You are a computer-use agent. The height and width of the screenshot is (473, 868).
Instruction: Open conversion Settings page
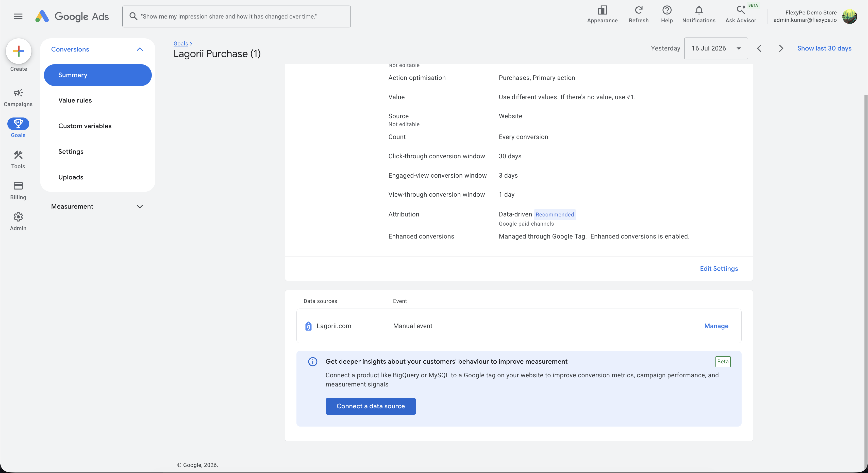coord(71,151)
